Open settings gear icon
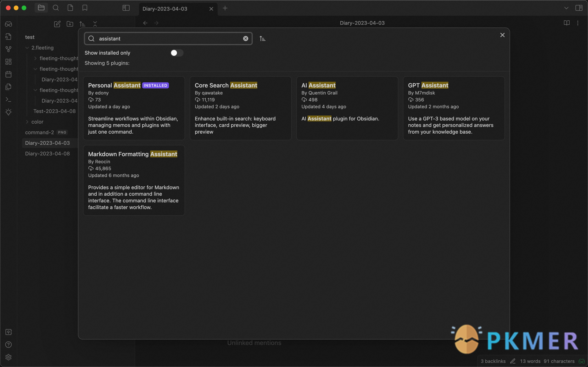 pyautogui.click(x=8, y=357)
